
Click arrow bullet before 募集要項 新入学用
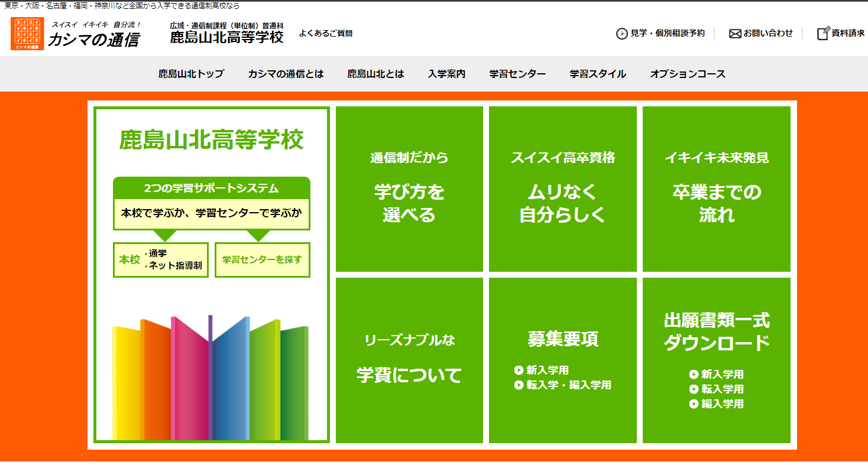(519, 370)
